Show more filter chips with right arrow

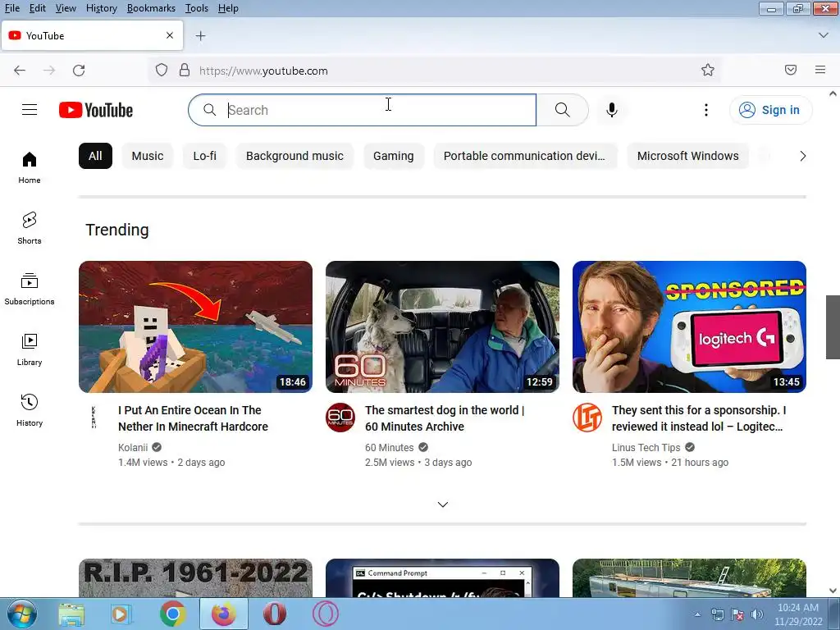pos(802,156)
